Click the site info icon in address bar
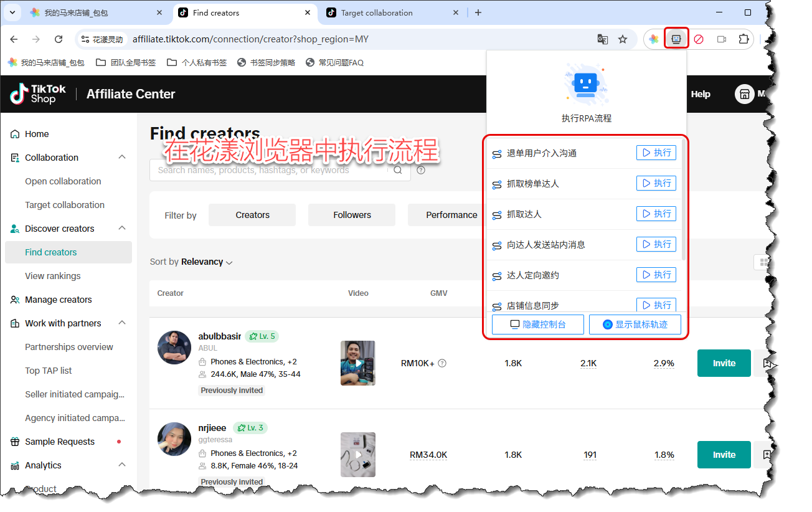Viewport: 812px width, 512px height. pos(85,39)
